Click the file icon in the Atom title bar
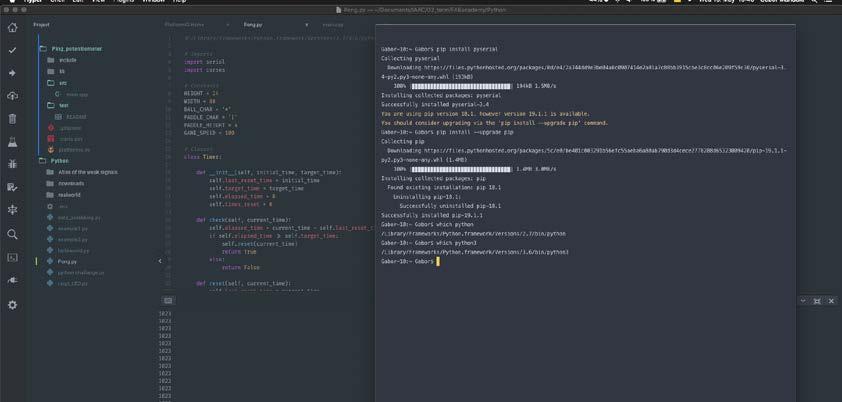This screenshot has height=402, width=842. tap(338, 10)
